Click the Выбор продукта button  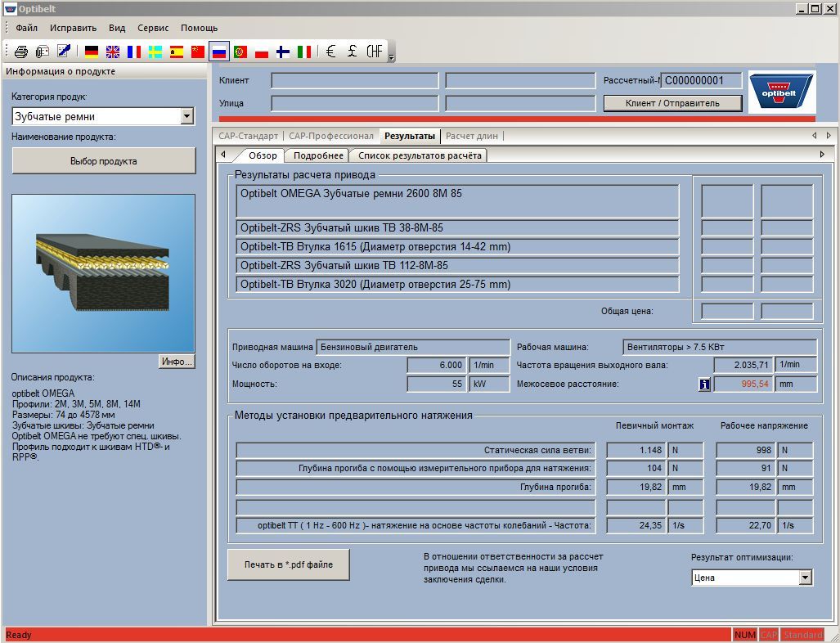(104, 161)
